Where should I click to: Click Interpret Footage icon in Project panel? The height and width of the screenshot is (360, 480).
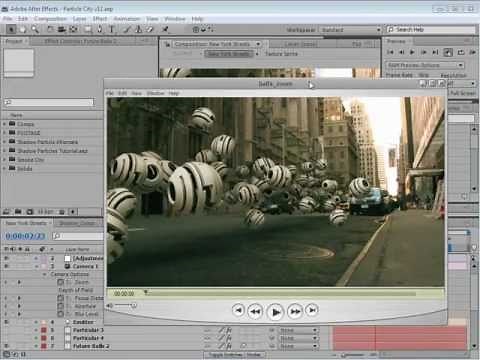(6, 212)
